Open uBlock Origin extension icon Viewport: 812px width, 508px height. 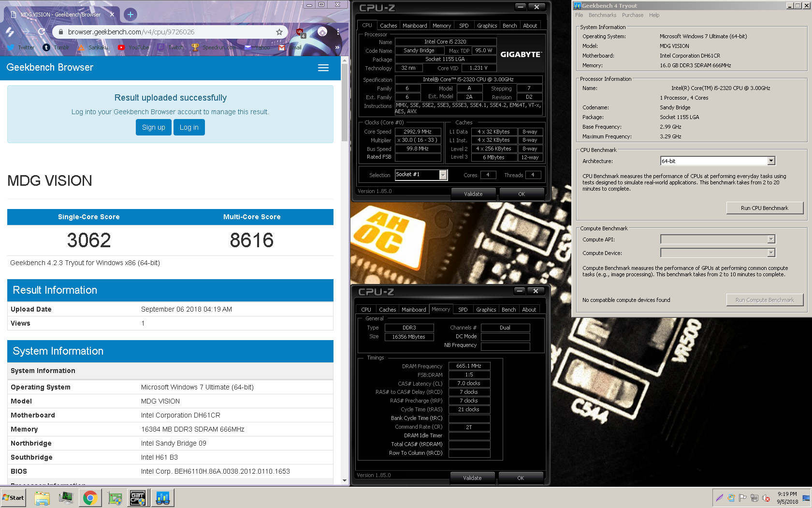(300, 32)
